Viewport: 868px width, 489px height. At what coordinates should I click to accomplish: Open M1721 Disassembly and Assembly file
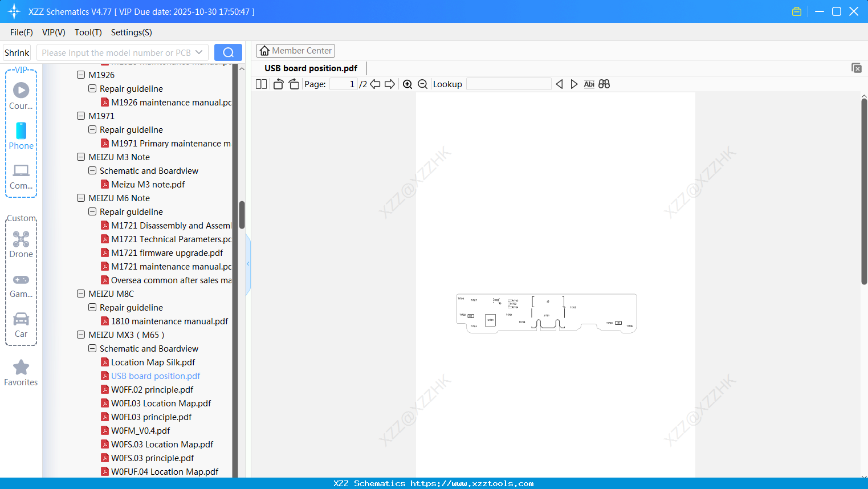pyautogui.click(x=166, y=226)
